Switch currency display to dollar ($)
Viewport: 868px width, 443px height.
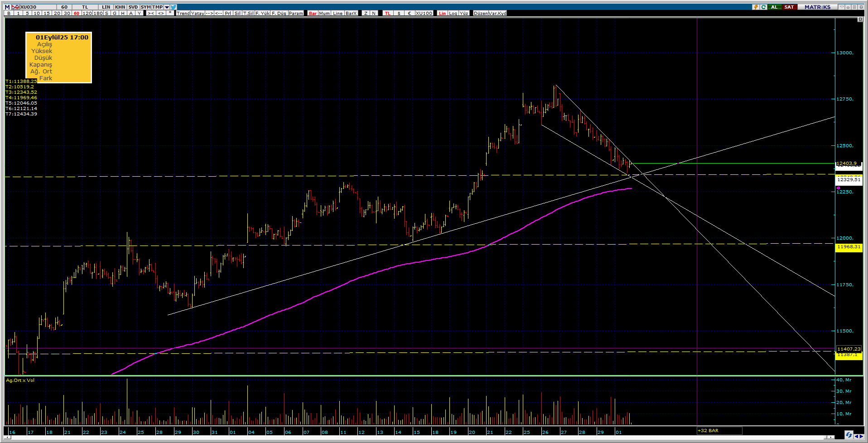click(x=399, y=13)
